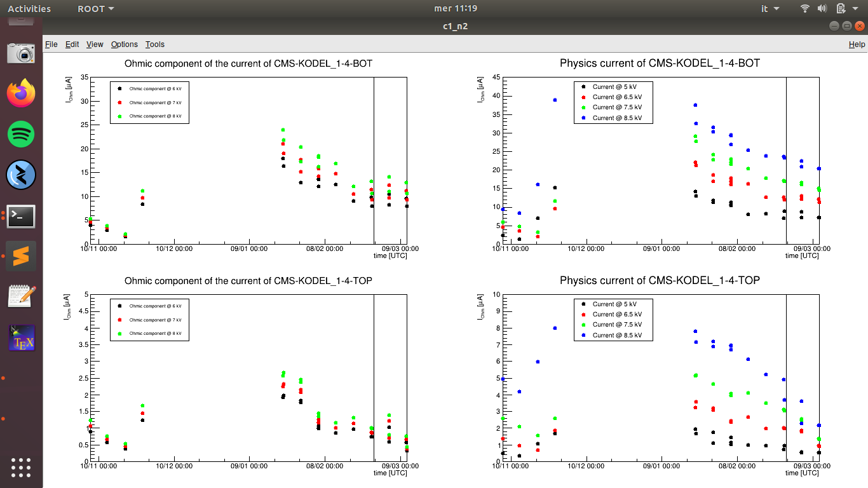Select title of the 1-4-TOP ohmic plot
The height and width of the screenshot is (488, 868).
click(x=248, y=280)
